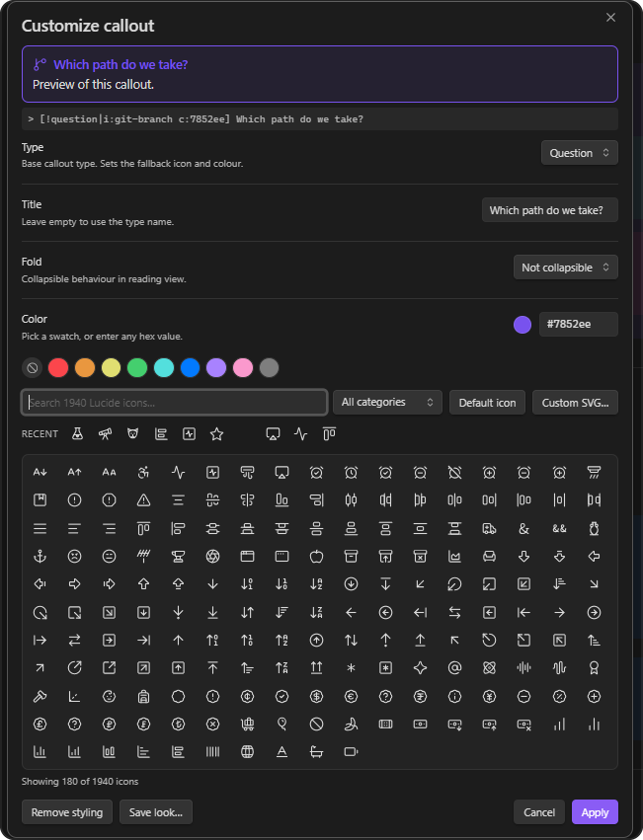Pick the cat icon in Recent row
Viewport: 643px width, 840px height.
133,434
